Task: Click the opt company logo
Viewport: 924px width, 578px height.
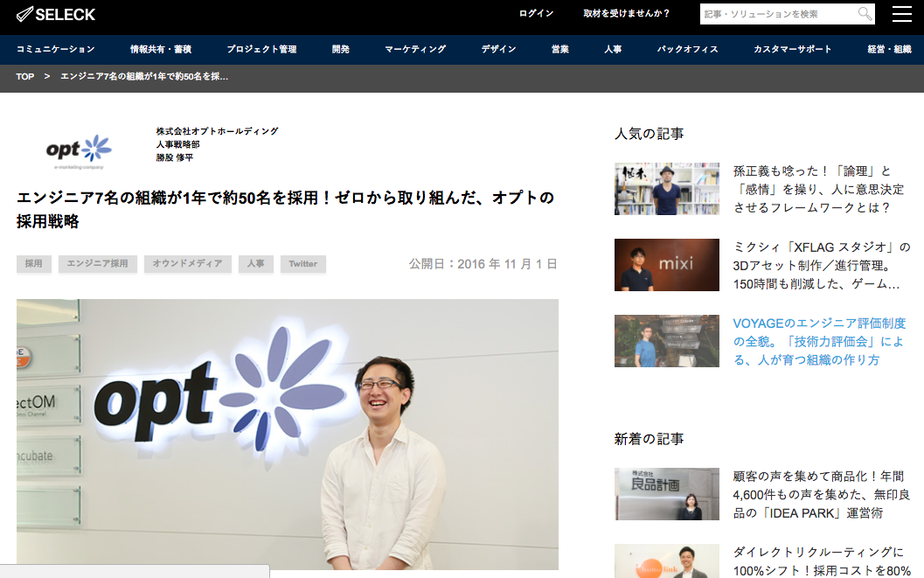Action: (x=80, y=150)
